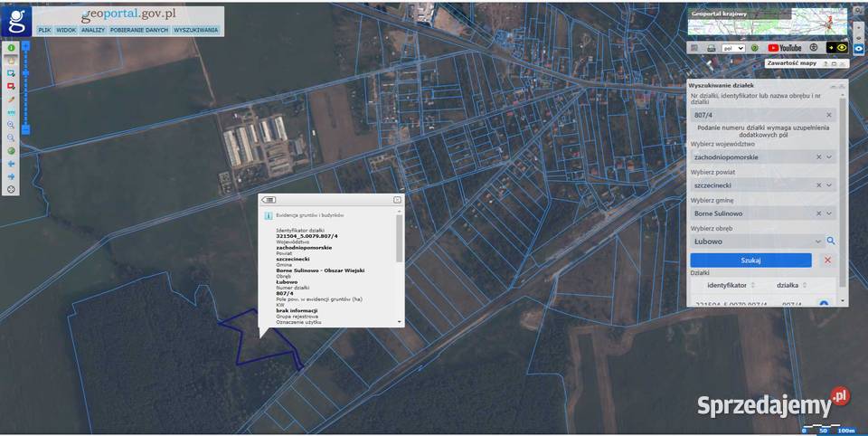Clear the zachodniopomorskie województwo selection

pyautogui.click(x=819, y=157)
